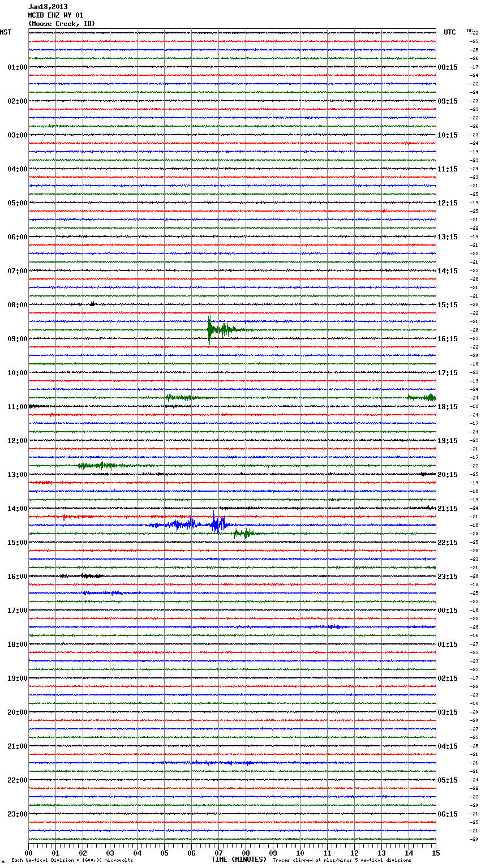The height and width of the screenshot is (868, 481).
Task: Click the 23:15 UTC time label
Action: [x=448, y=577]
